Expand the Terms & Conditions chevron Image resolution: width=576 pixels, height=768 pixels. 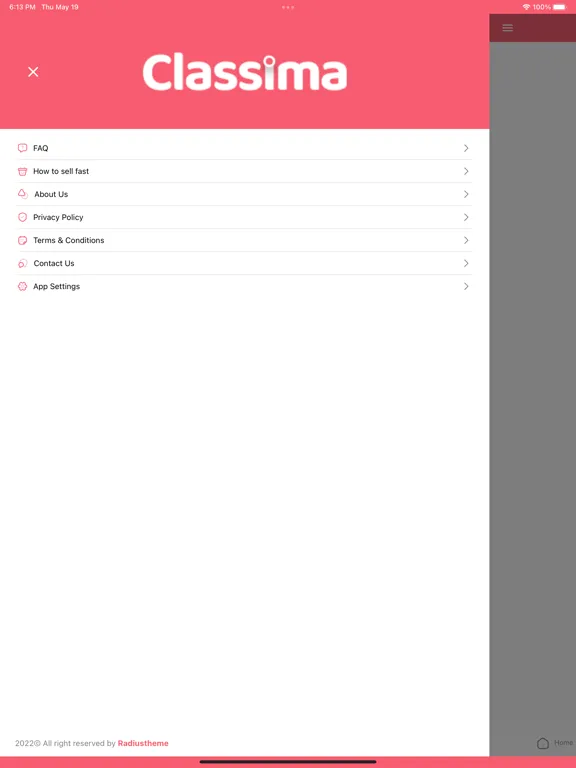pyautogui.click(x=466, y=240)
